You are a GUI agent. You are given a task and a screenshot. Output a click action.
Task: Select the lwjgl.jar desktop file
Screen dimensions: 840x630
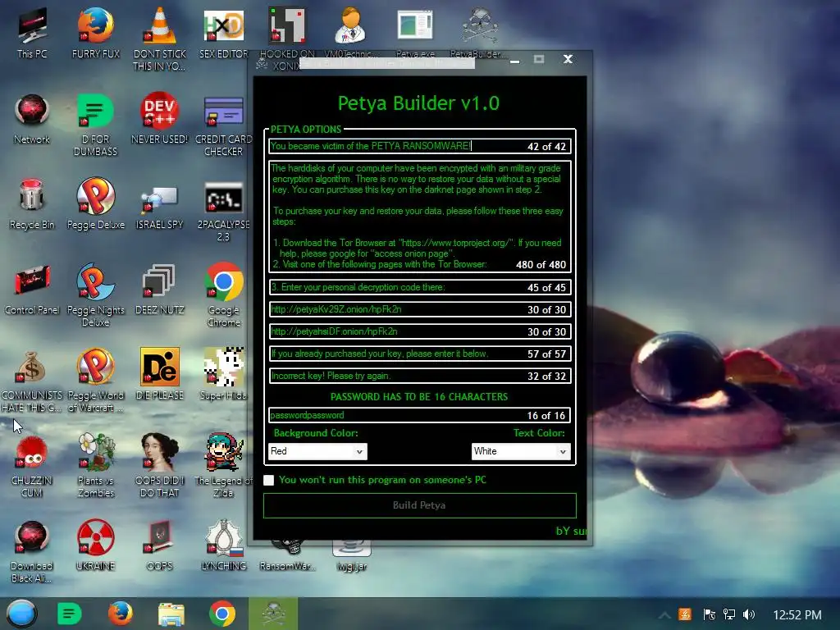click(x=351, y=557)
